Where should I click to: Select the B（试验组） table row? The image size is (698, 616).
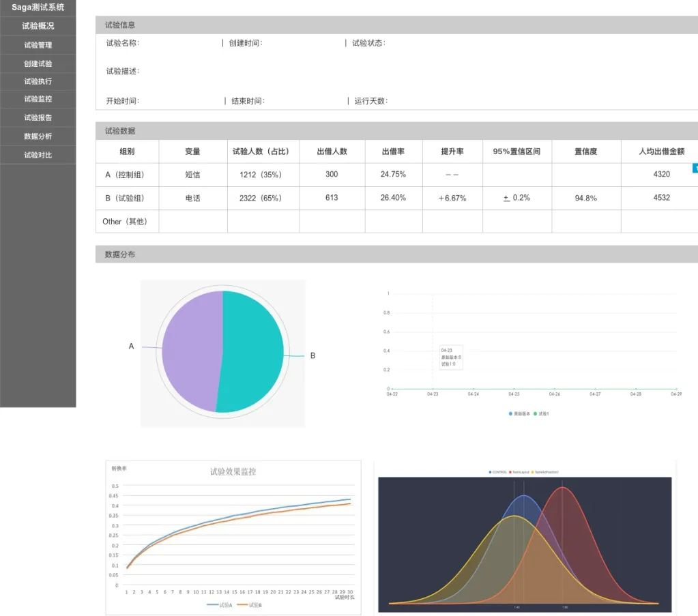[x=396, y=198]
